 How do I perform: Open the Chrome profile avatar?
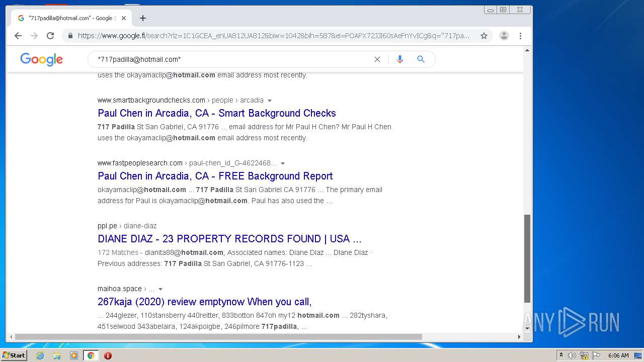tap(504, 36)
